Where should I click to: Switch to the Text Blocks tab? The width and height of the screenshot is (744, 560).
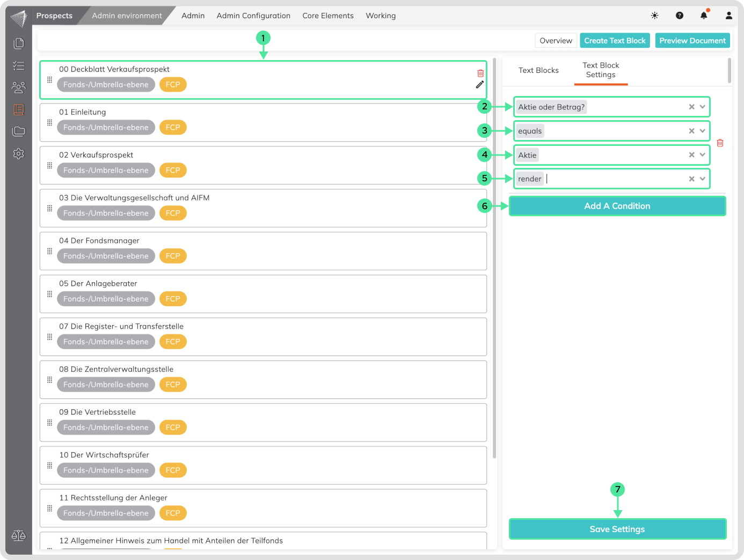(x=538, y=70)
